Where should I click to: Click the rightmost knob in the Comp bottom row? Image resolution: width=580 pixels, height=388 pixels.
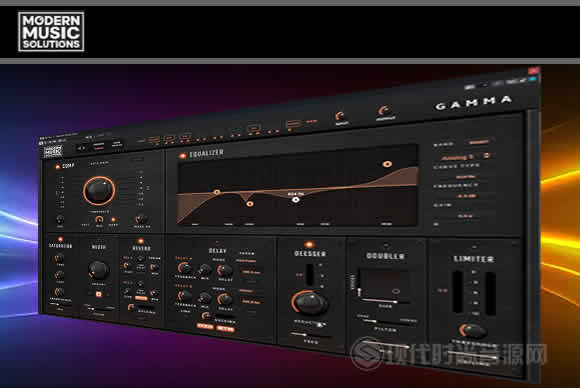click(x=141, y=219)
